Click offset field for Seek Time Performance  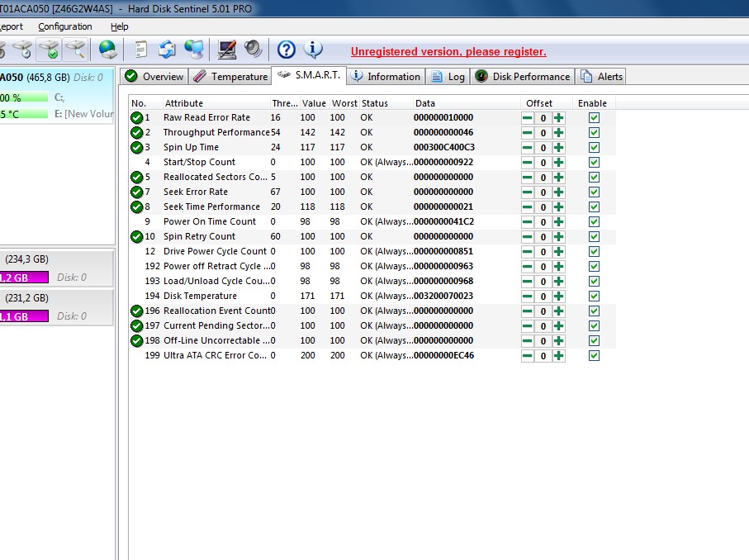pos(543,206)
